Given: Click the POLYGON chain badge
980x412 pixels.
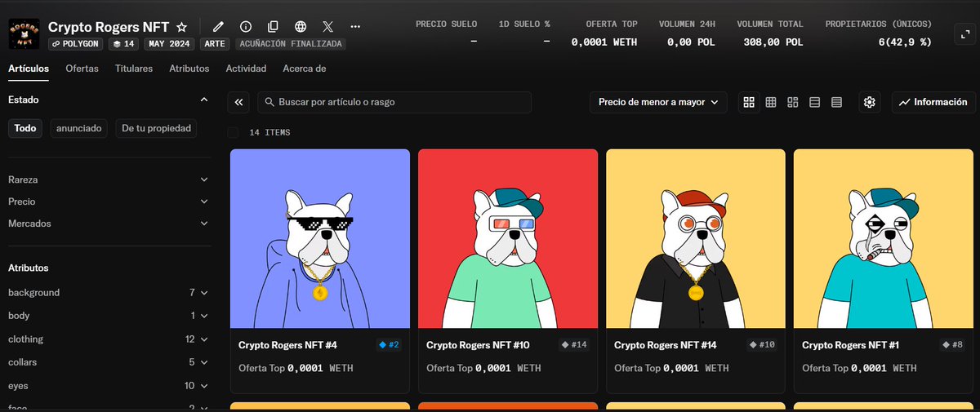Looking at the screenshot, I should (x=75, y=44).
